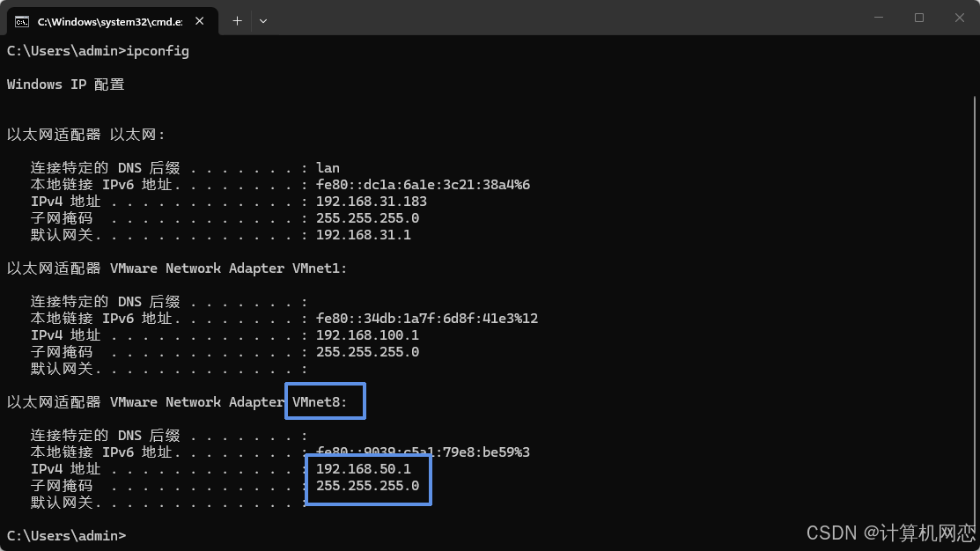Screen dimensions: 980x551
Task: Click the VMnet8 IPv6 address ending be59%3
Action: [x=424, y=452]
